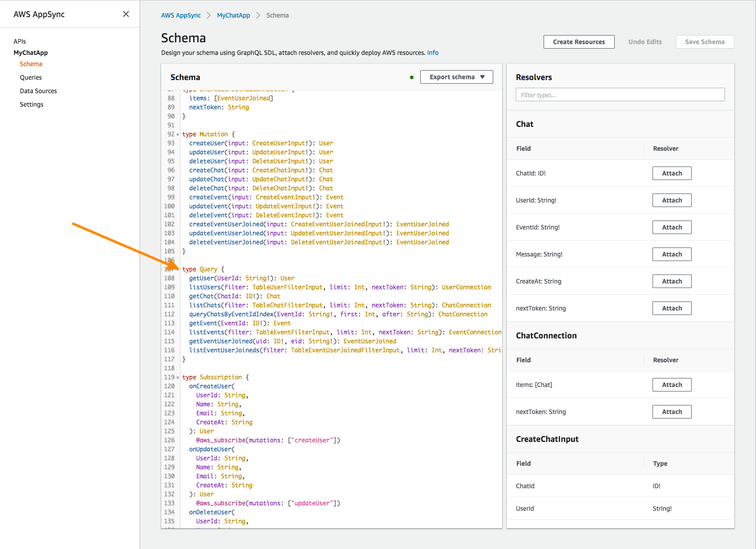Click 'getChat' on line 110
The width and height of the screenshot is (756, 549).
pos(201,296)
